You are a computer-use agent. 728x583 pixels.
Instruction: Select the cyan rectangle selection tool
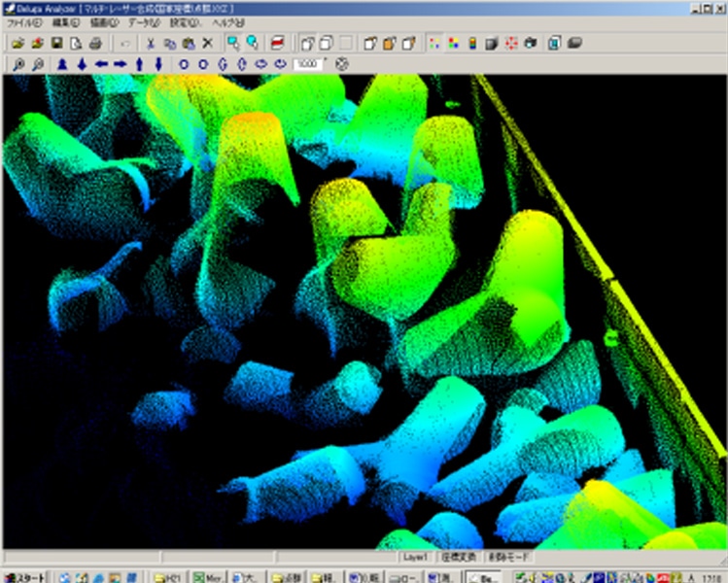point(233,43)
